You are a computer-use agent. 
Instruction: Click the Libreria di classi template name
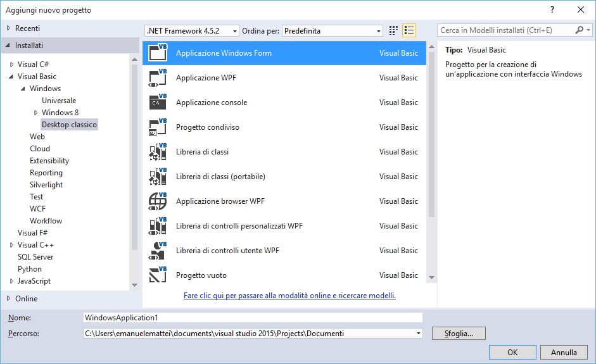pyautogui.click(x=202, y=151)
